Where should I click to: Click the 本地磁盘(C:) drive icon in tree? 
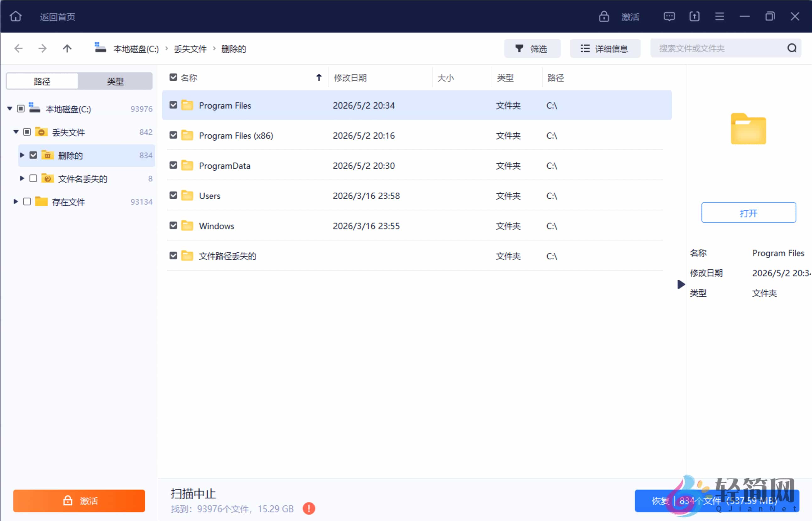(35, 108)
